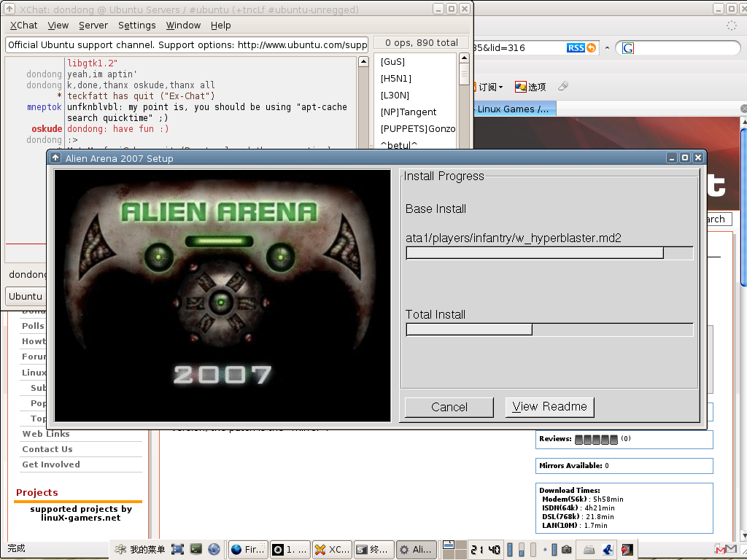Select user [GuS] in the XChat user list
The width and height of the screenshot is (747, 560).
(x=392, y=62)
